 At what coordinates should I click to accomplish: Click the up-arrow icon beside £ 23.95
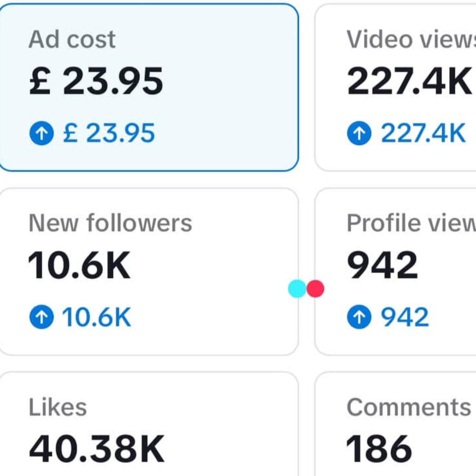tap(41, 133)
